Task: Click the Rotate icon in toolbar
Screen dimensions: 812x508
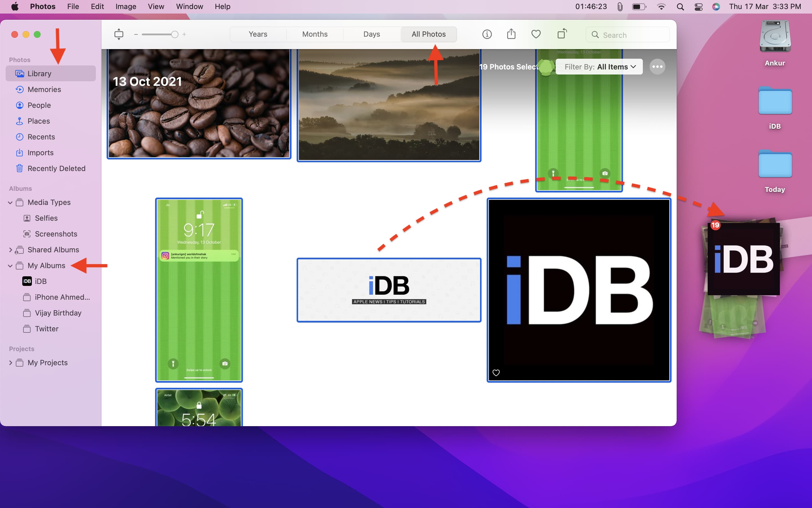Action: pyautogui.click(x=562, y=34)
